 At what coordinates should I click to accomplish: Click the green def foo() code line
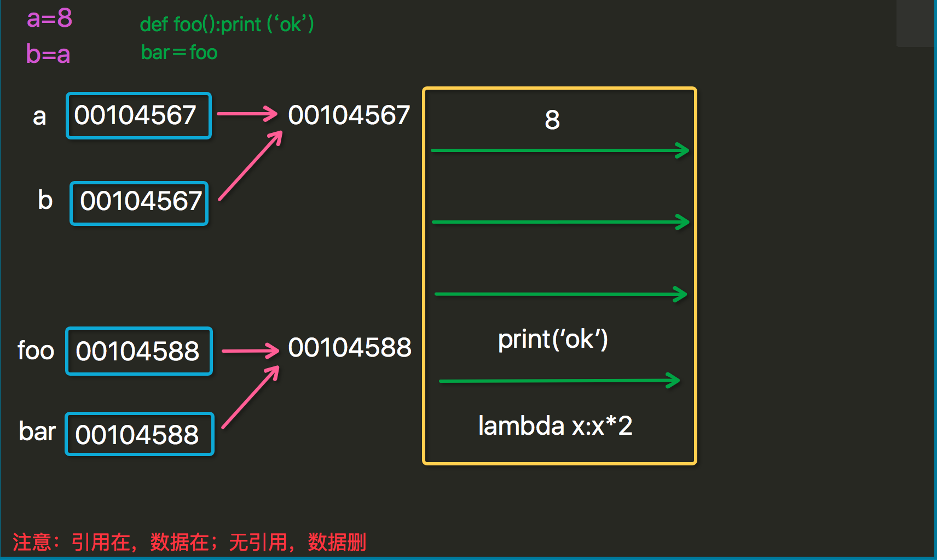click(227, 24)
